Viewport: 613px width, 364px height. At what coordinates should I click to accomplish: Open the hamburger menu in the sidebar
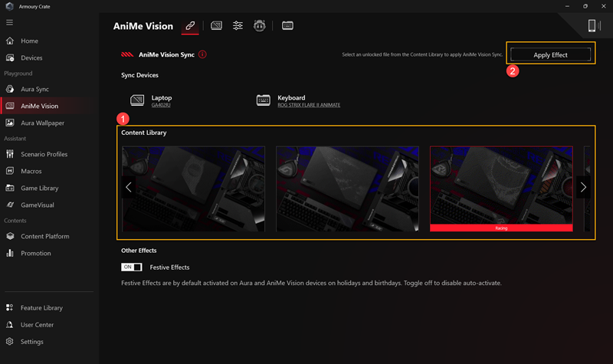(9, 22)
